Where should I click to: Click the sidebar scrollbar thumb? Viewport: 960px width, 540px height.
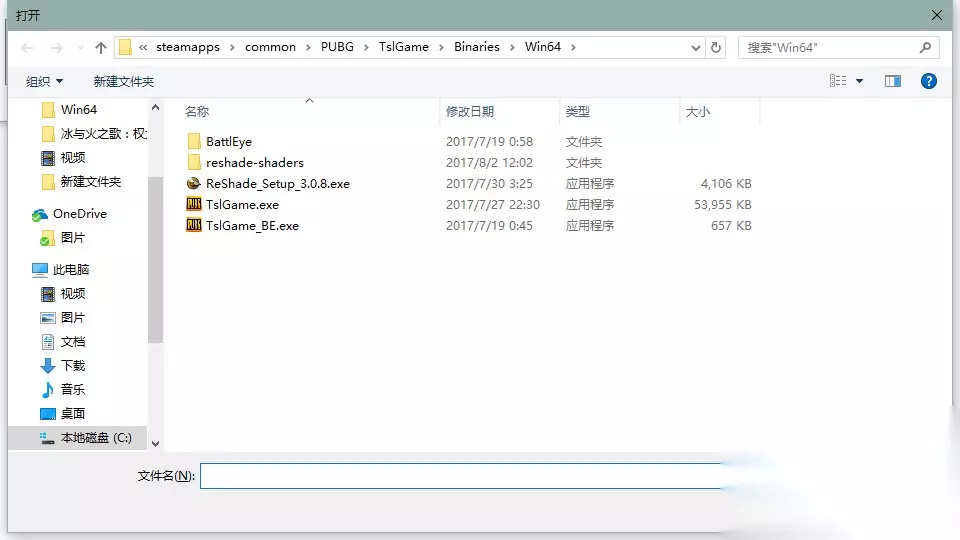tap(156, 260)
